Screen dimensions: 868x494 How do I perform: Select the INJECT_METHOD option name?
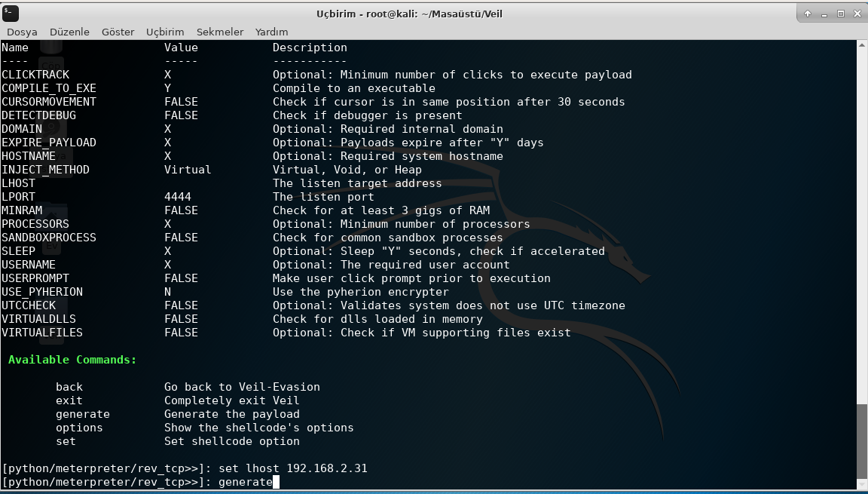tap(45, 170)
